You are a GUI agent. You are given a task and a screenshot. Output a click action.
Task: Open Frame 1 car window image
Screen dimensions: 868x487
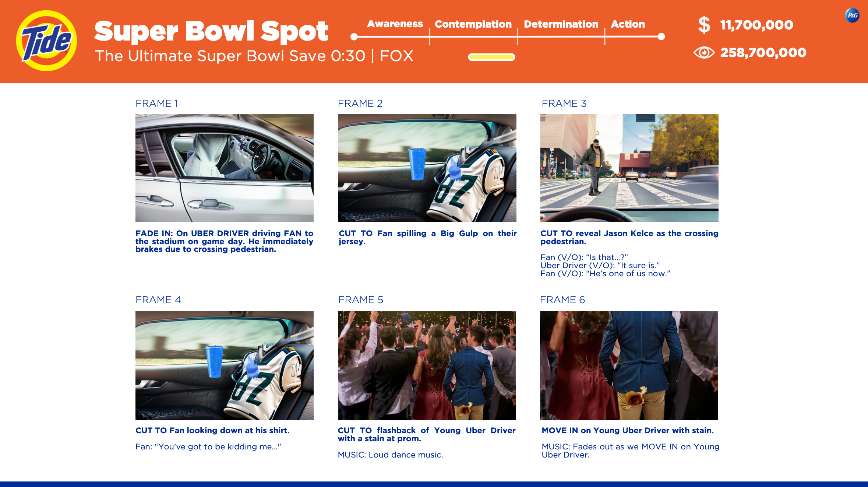click(x=225, y=168)
